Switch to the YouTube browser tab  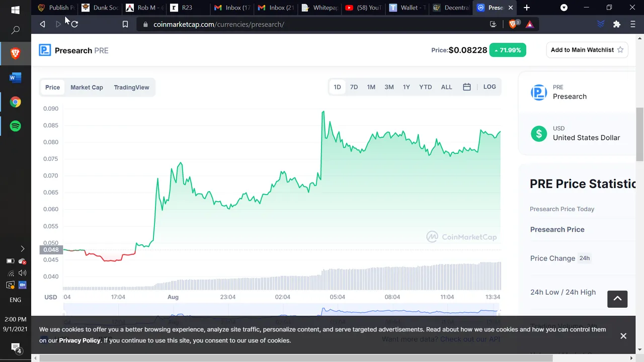pos(363,8)
